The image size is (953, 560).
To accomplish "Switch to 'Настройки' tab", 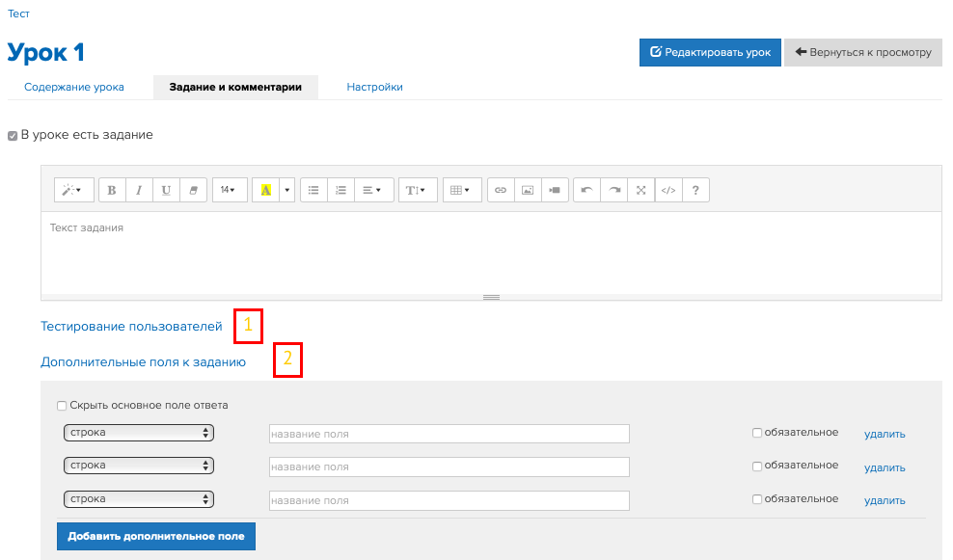I will (374, 87).
